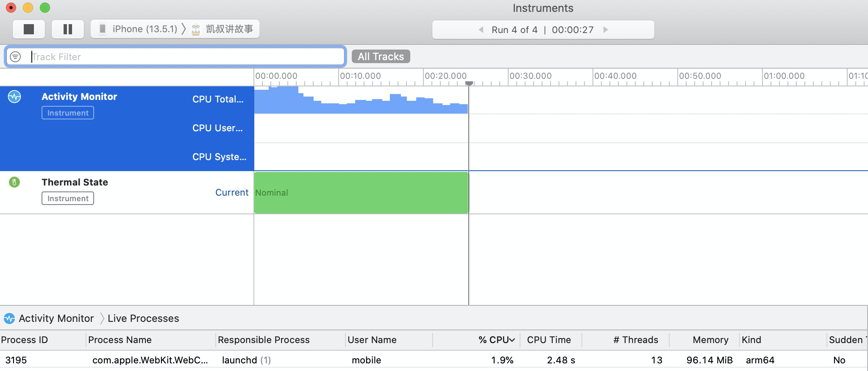The image size is (868, 371).
Task: Toggle the % CPU sort order arrow
Action: (x=512, y=340)
